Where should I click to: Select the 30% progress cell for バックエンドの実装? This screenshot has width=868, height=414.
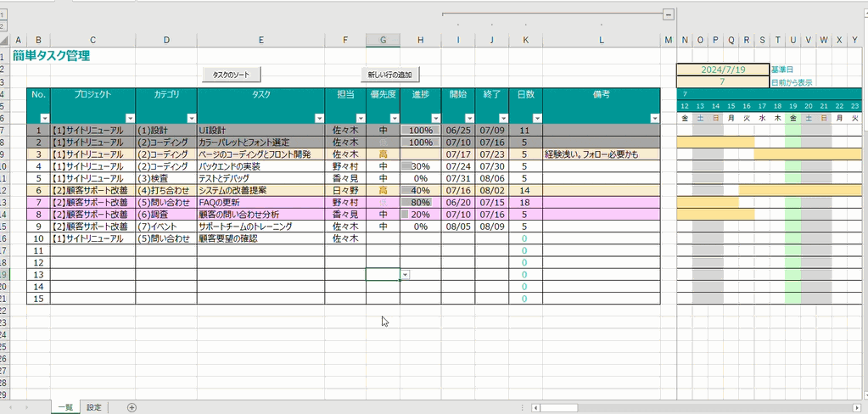pos(421,166)
